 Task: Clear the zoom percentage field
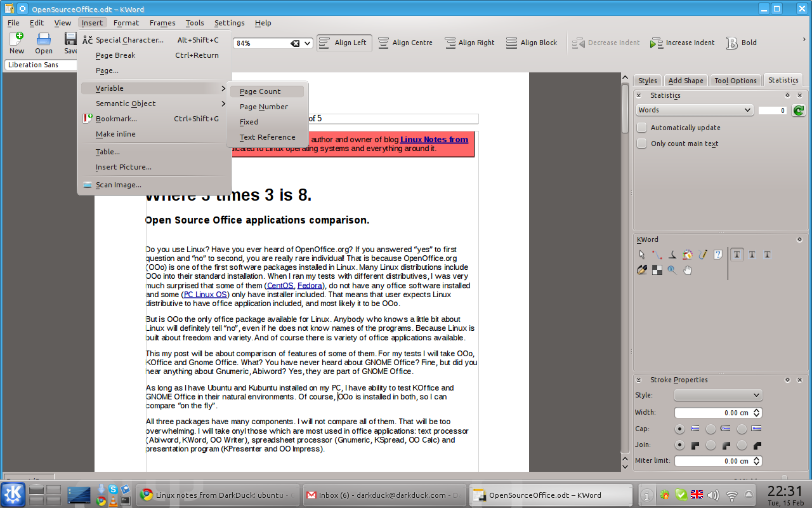(x=295, y=43)
